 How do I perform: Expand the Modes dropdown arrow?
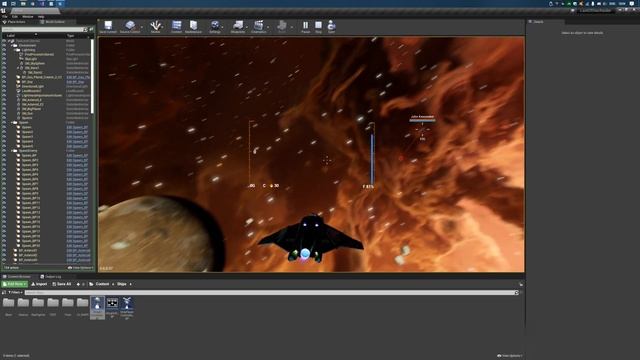[163, 27]
